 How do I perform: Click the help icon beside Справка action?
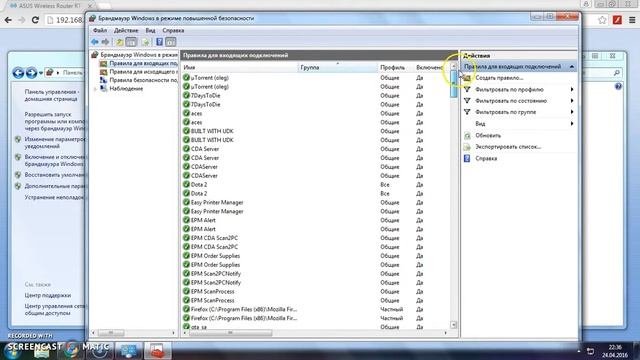coord(467,158)
